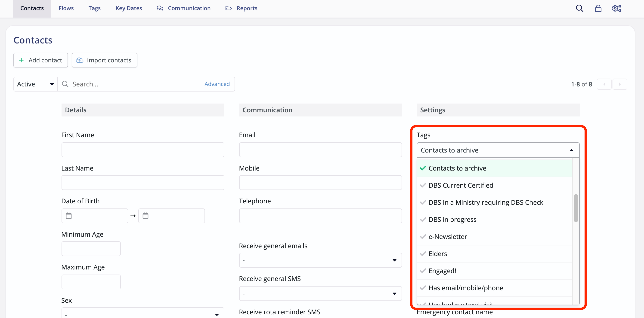Open Advanced search options
The width and height of the screenshot is (644, 318).
(217, 84)
